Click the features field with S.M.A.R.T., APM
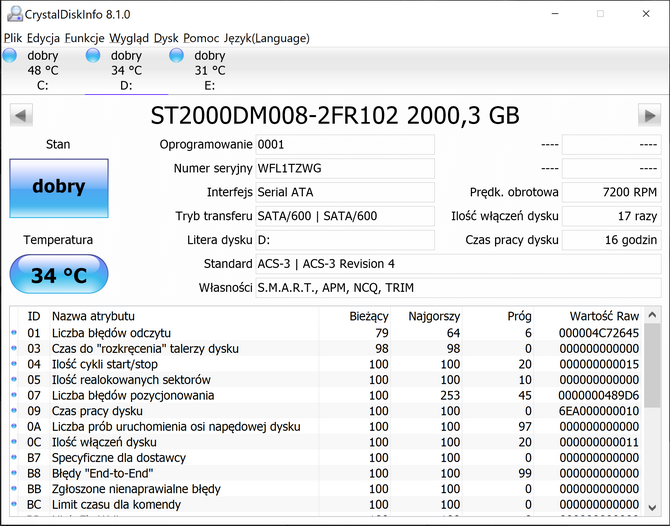 tap(458, 288)
